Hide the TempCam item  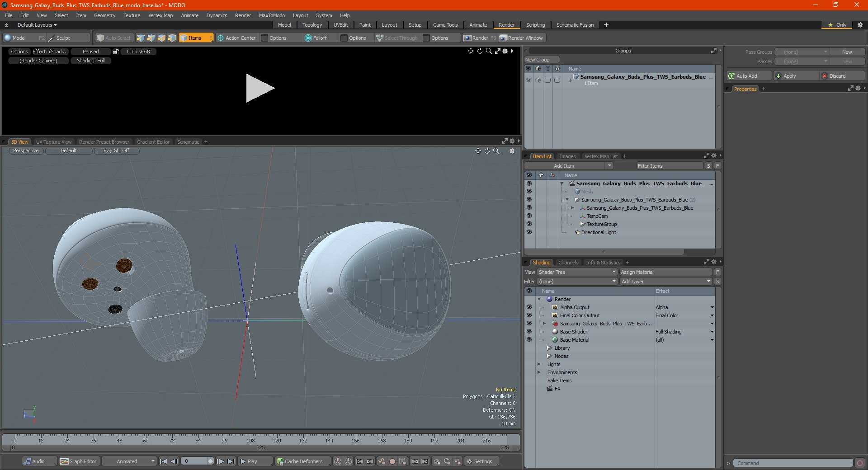[529, 216]
